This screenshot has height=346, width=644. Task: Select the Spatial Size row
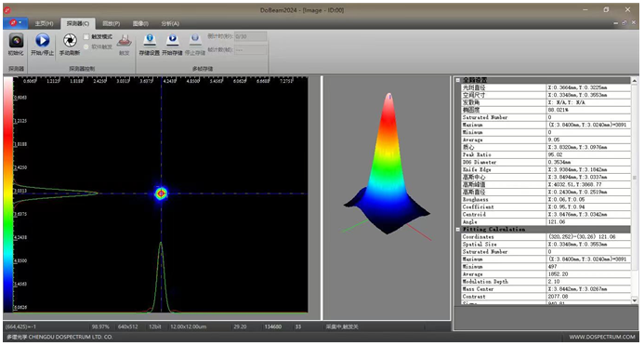[545, 244]
